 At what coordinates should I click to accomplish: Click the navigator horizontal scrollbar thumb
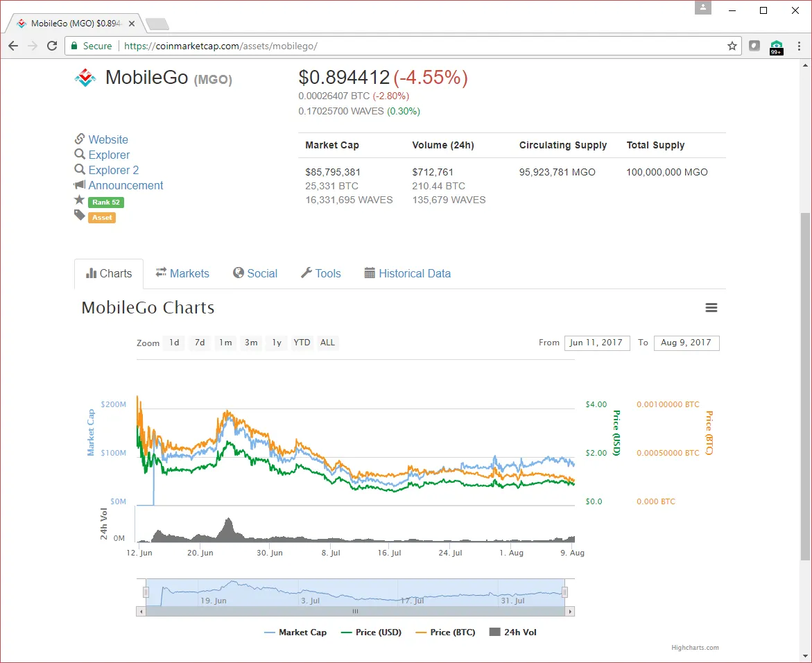coord(355,612)
